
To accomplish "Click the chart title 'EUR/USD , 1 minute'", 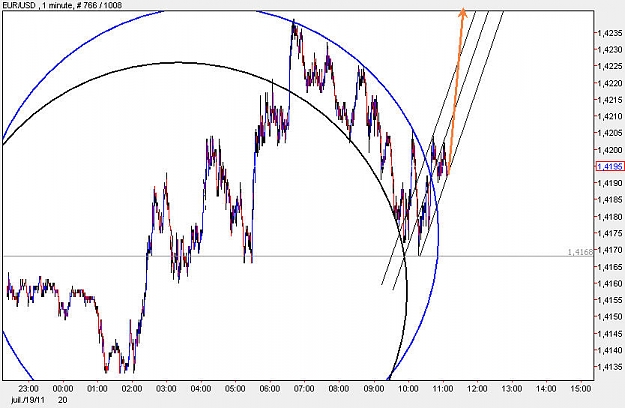I will pyautogui.click(x=37, y=5).
